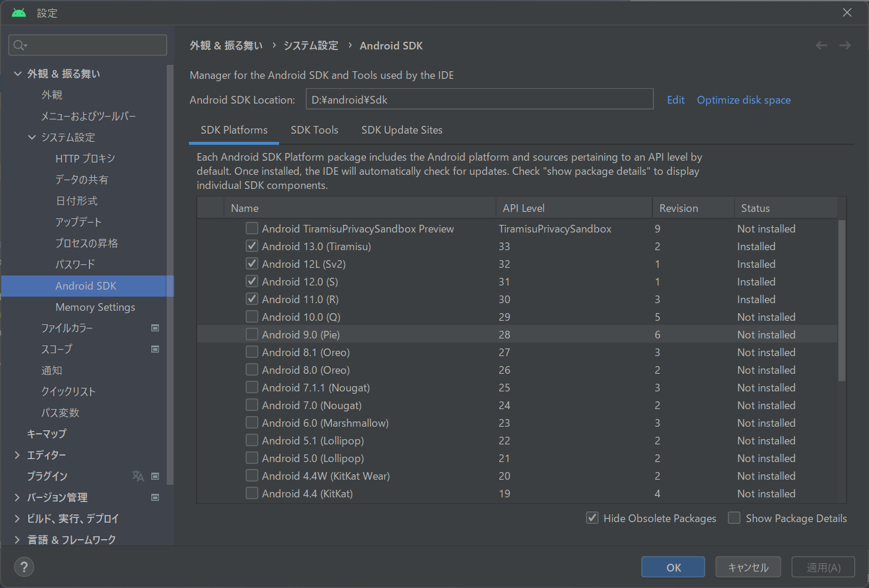Screen dimensions: 869x588
Task: Expand the エディター section
Action: click(17, 455)
